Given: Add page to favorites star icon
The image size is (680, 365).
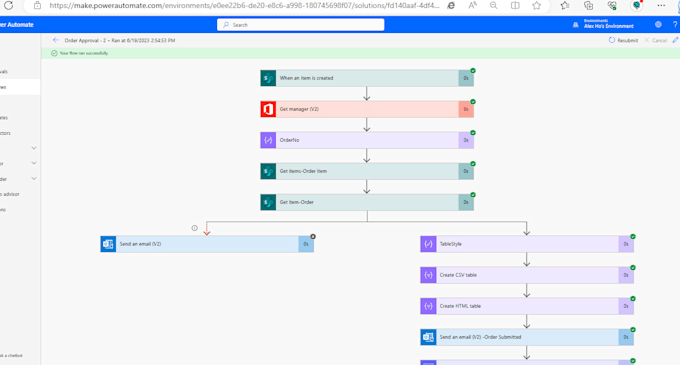Looking at the screenshot, I should (536, 6).
